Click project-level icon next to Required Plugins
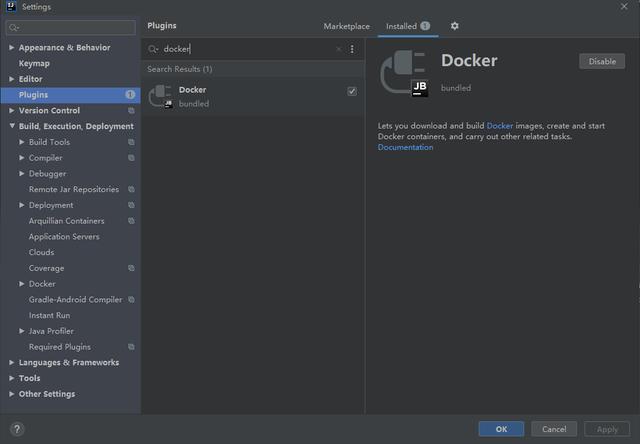This screenshot has height=444, width=640. tap(131, 347)
